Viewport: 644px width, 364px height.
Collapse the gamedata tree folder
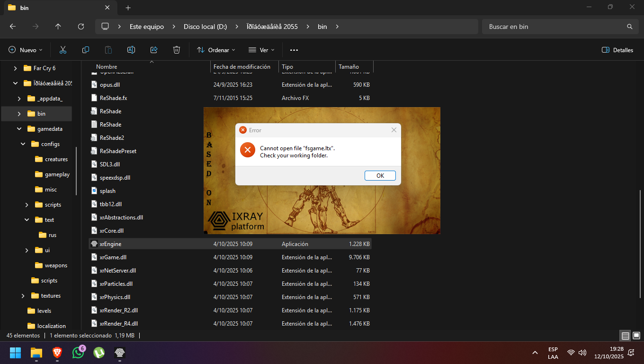(19, 129)
